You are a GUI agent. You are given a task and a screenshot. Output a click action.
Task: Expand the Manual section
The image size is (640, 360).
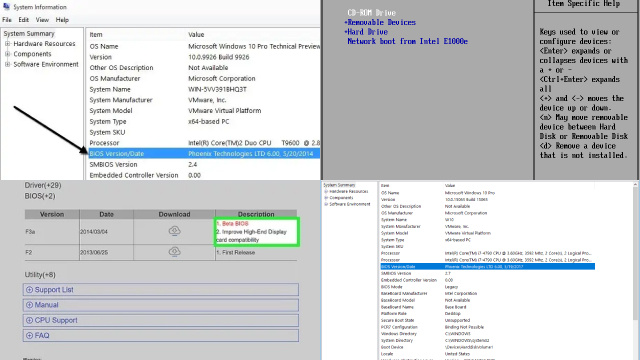(161, 305)
